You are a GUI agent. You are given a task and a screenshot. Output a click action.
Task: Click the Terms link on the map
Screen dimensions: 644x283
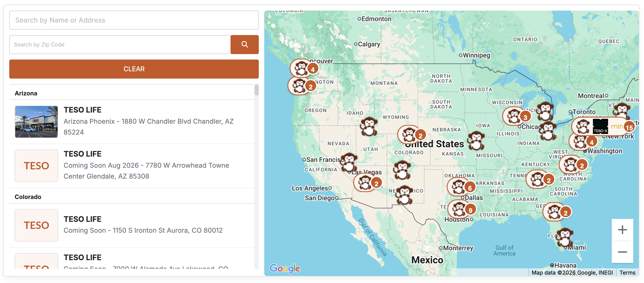point(627,273)
